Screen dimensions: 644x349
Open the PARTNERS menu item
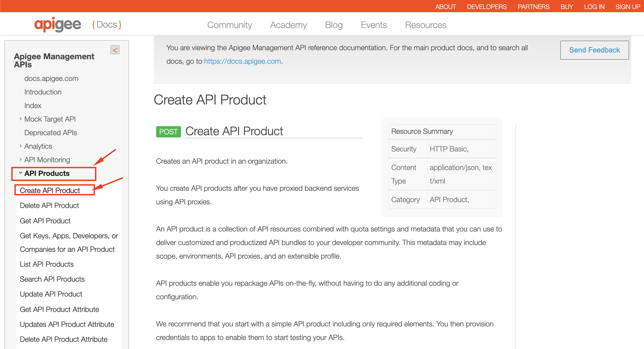coord(534,7)
